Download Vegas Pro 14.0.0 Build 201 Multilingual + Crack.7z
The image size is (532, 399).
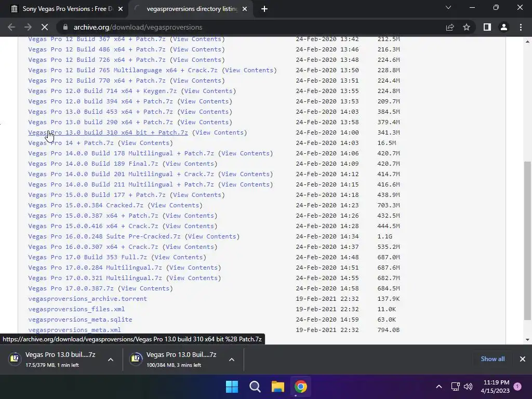pyautogui.click(x=121, y=174)
